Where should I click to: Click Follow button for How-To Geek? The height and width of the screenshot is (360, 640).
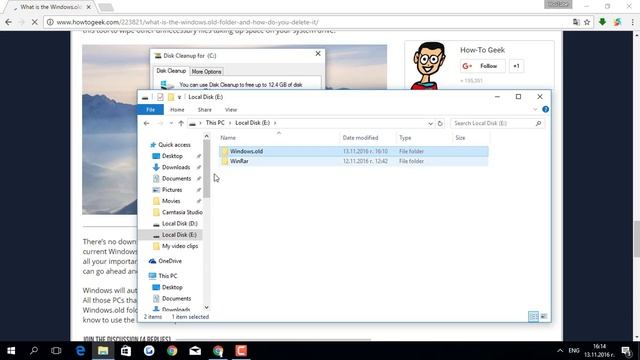(x=483, y=66)
